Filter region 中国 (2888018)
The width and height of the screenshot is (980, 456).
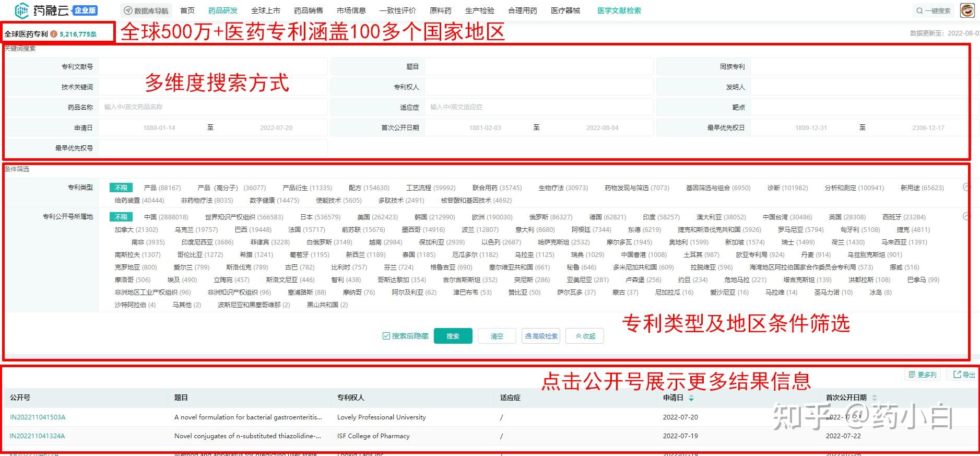pos(166,217)
